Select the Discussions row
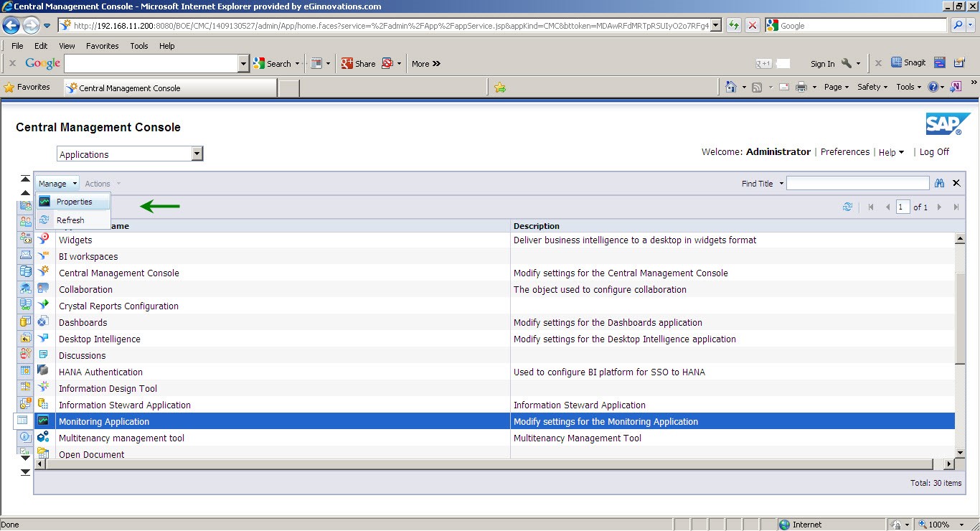The width and height of the screenshot is (980, 531). 495,356
